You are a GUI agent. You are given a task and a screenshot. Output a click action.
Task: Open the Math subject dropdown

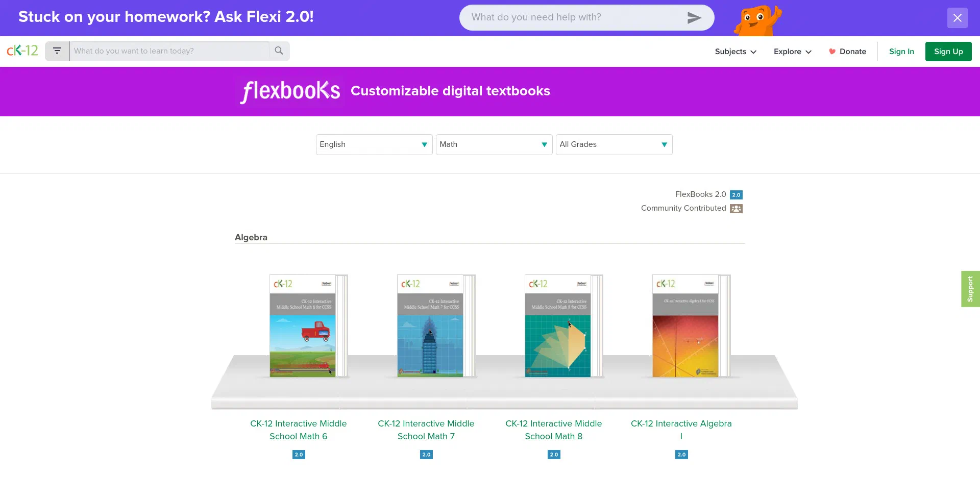pos(494,144)
